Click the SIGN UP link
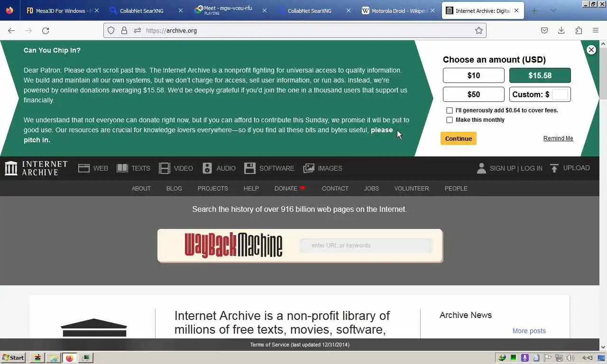Screen dimensions: 607x364 click(503, 168)
